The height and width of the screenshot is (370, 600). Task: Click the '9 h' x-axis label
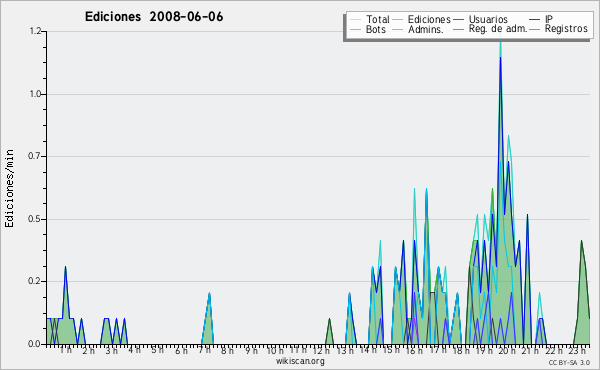click(x=251, y=350)
